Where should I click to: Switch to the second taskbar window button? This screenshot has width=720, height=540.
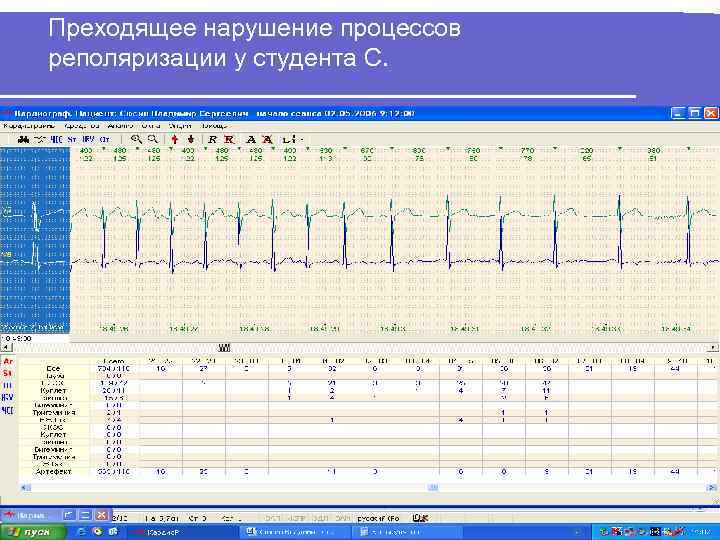point(296,532)
